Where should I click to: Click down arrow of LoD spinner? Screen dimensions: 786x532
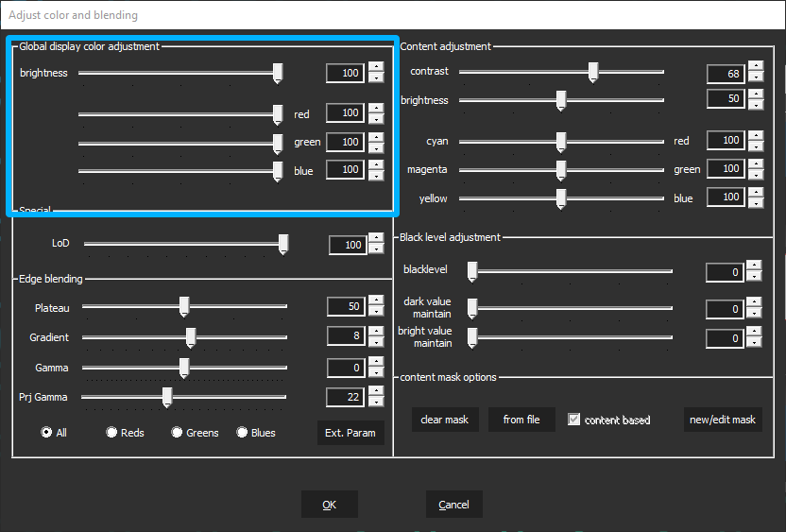point(376,250)
